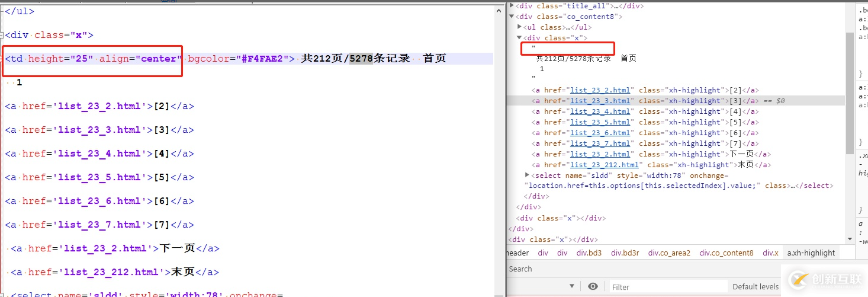Select the [3] anchor row marked == $0

tap(676, 101)
